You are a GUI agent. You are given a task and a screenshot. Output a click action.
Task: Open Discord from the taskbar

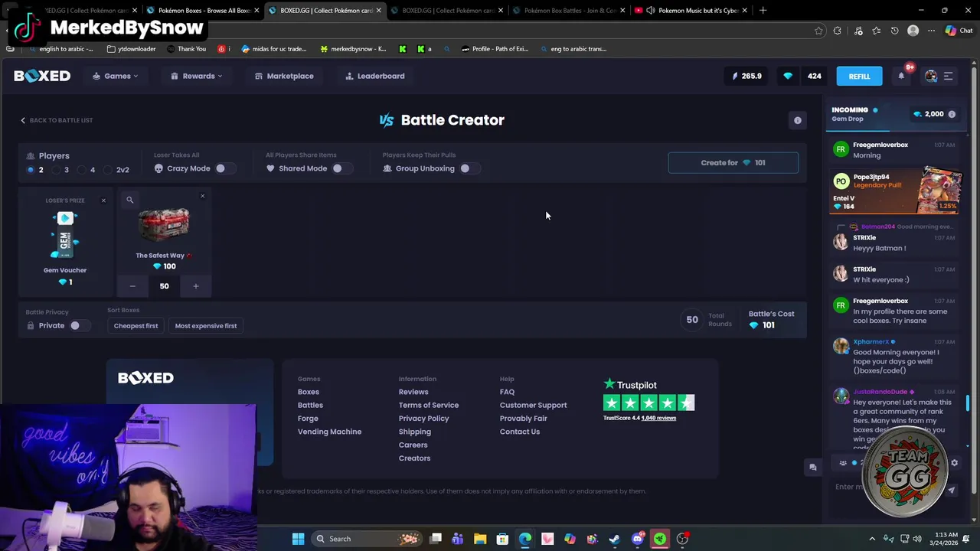(637, 539)
